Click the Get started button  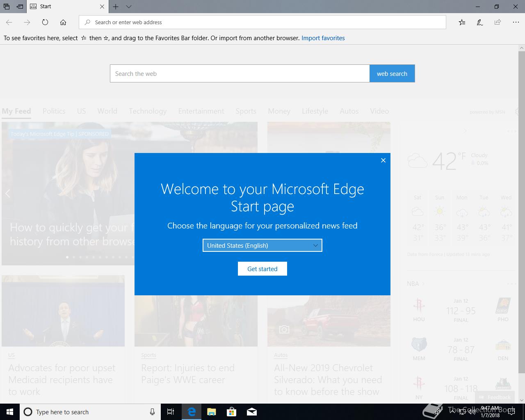[262, 269]
